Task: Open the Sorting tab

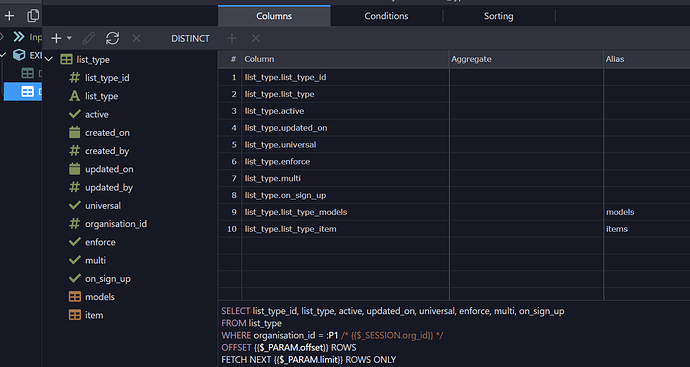Action: 499,16
